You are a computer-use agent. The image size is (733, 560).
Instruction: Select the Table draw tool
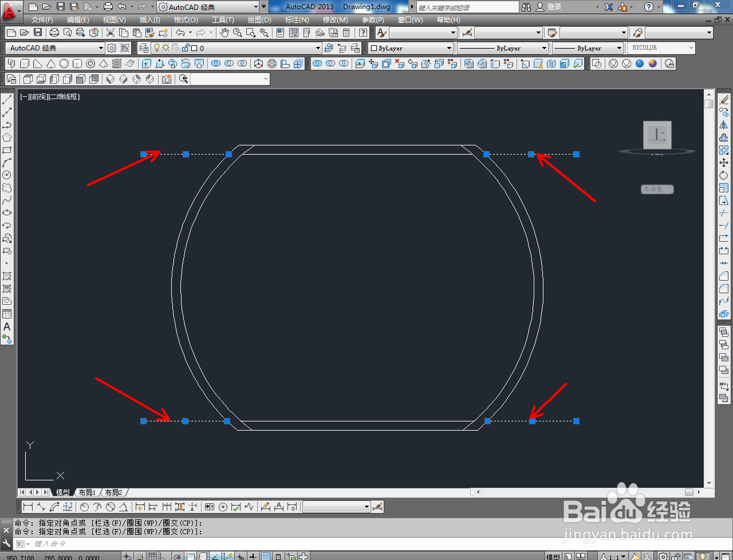pyautogui.click(x=7, y=314)
